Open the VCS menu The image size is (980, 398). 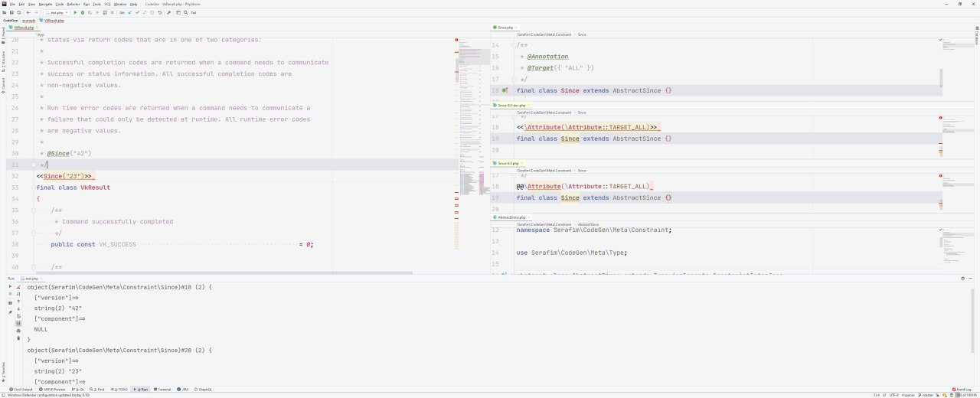(108, 4)
